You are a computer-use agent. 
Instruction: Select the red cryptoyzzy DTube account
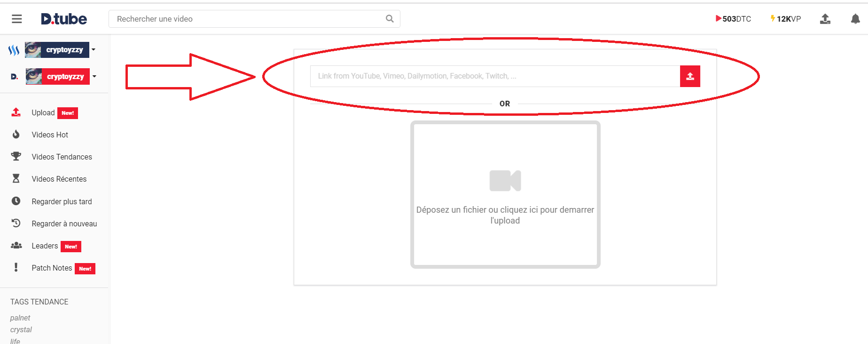tap(57, 76)
